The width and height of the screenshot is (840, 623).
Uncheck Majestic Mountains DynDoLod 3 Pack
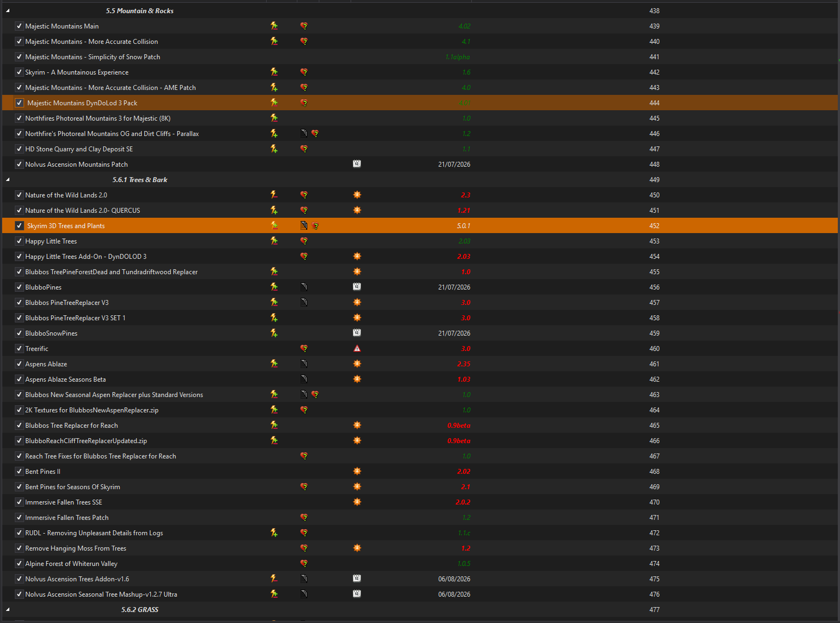click(19, 103)
